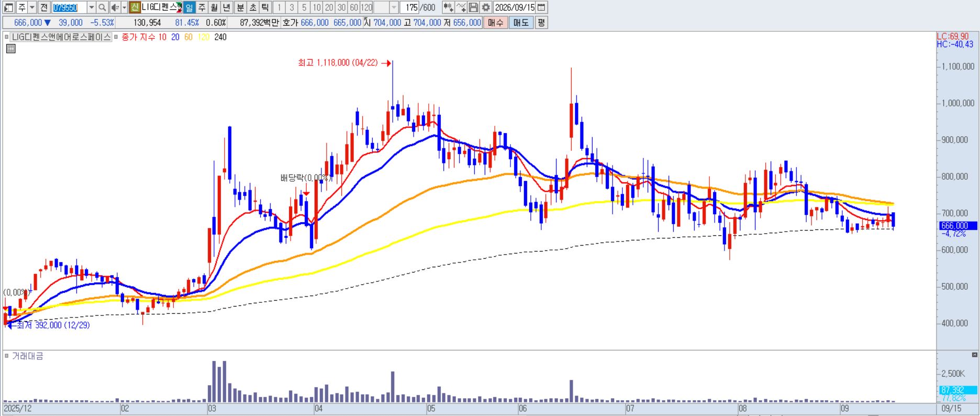
Task: Open the chart settings gear icon
Action: [486, 7]
